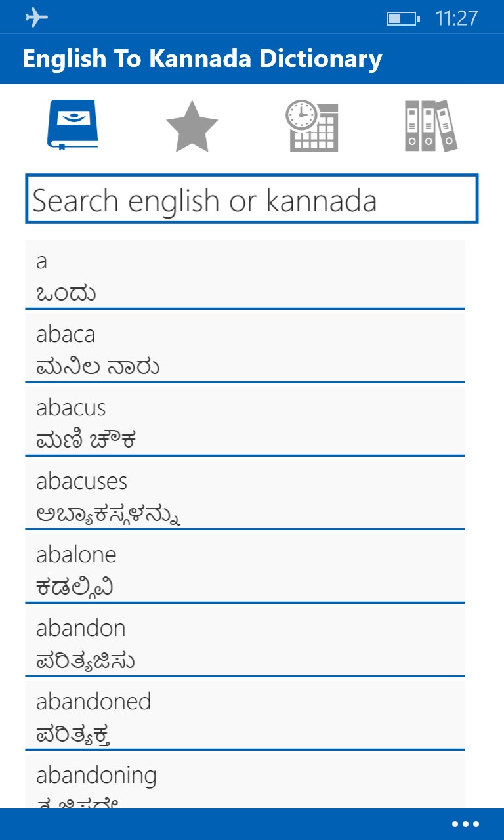Open the history clock-calendar icon
Screen dimensions: 504x840
click(x=312, y=127)
